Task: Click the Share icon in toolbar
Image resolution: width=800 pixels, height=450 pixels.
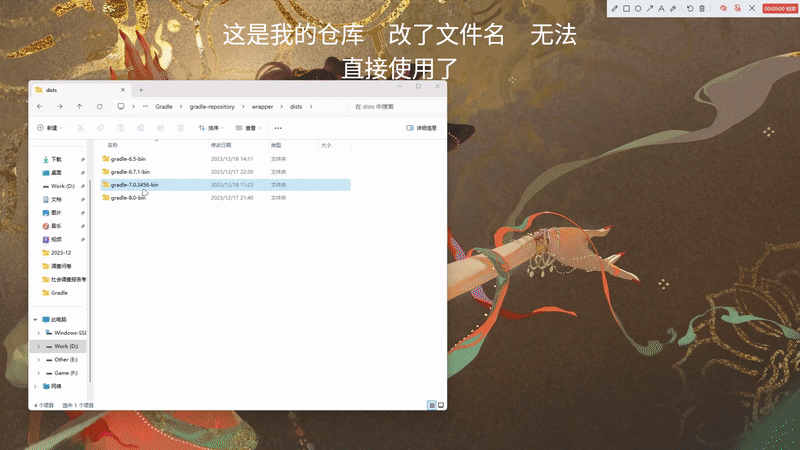Action: point(160,128)
